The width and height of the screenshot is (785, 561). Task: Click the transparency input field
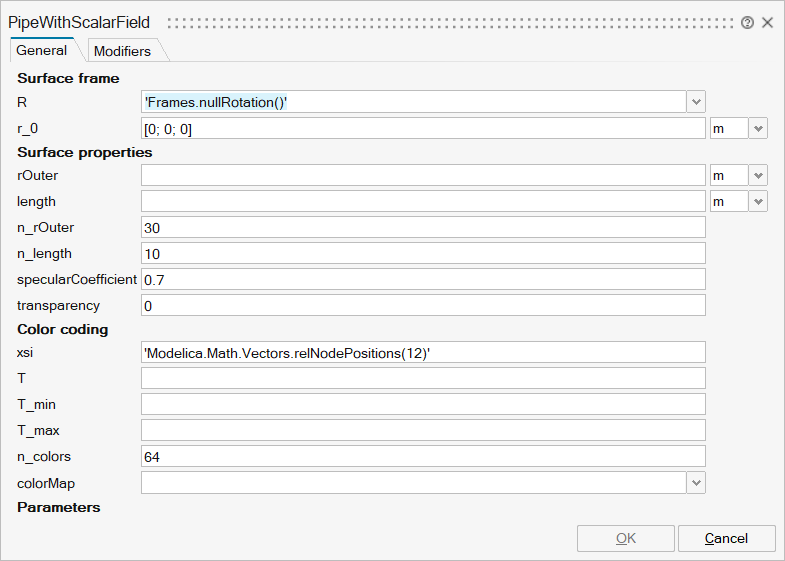[x=423, y=305]
